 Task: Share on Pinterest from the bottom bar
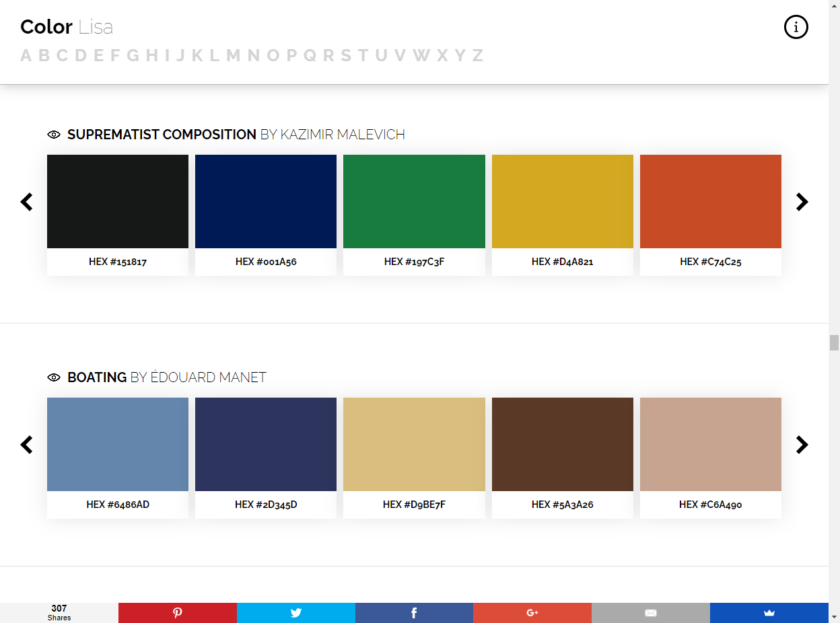pos(178,613)
